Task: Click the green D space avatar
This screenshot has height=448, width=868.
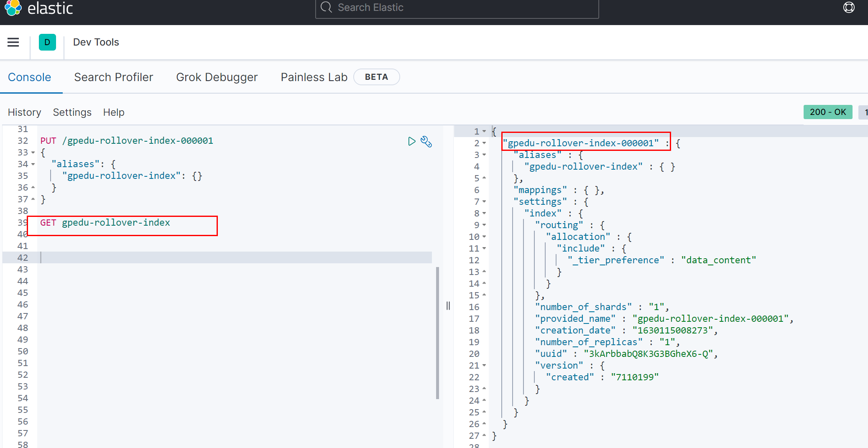Action: click(x=47, y=42)
